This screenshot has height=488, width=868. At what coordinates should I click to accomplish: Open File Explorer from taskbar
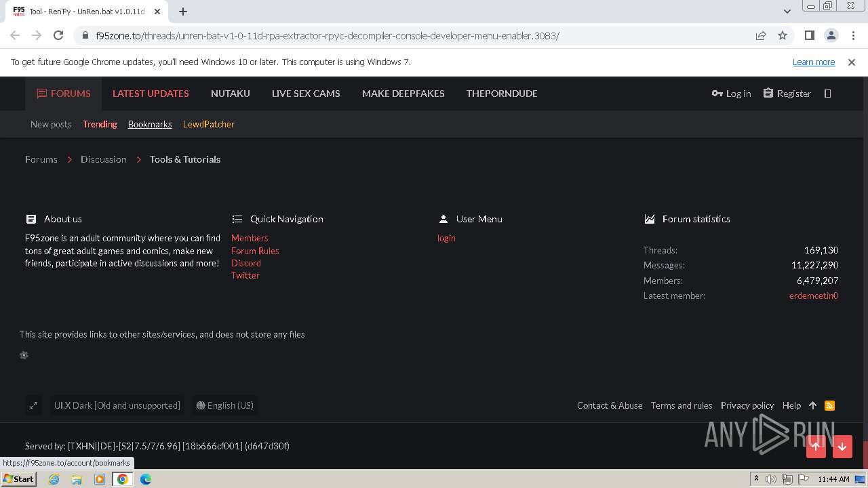77,479
